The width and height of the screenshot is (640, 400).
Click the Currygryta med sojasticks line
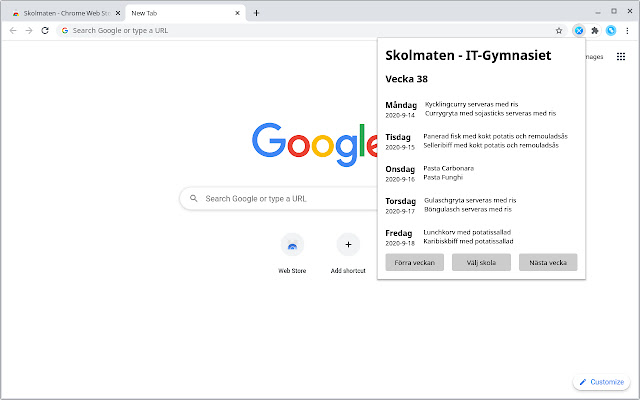(x=490, y=113)
